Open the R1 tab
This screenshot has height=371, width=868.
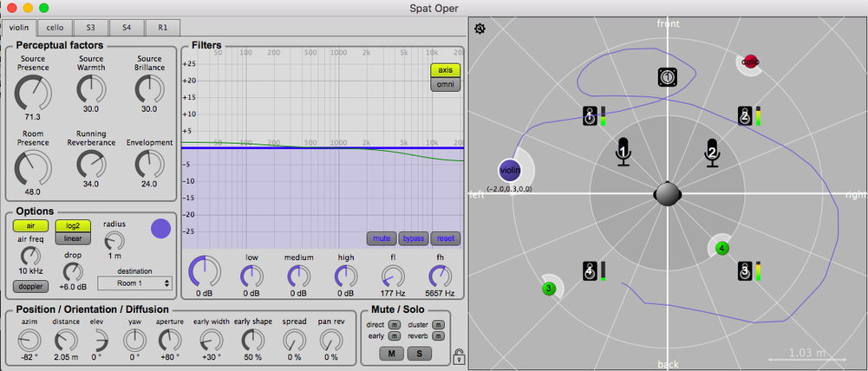[162, 27]
